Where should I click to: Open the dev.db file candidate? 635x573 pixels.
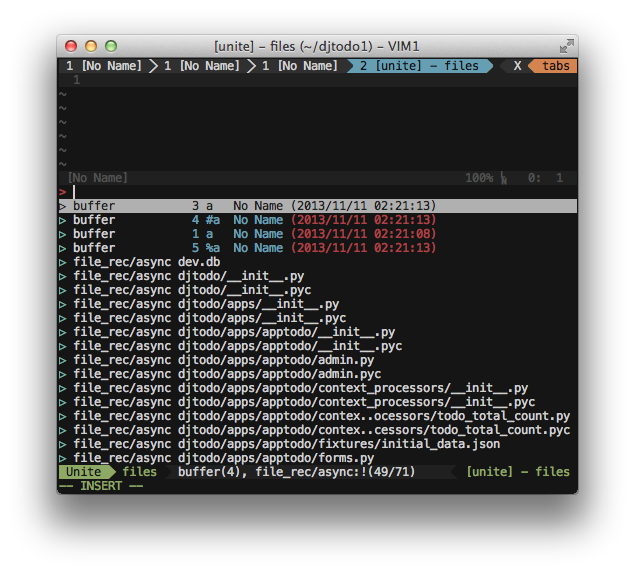tap(318, 262)
